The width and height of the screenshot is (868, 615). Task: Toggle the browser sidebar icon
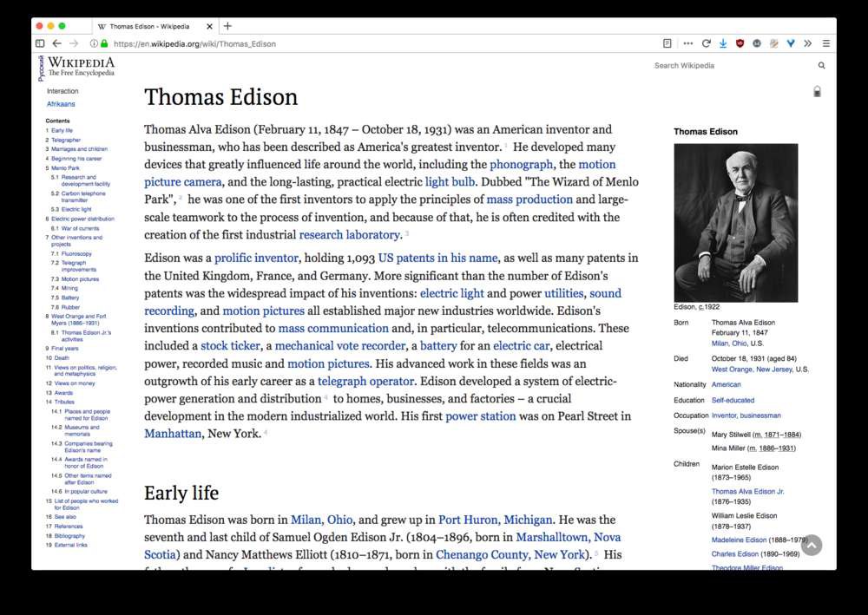click(x=40, y=43)
